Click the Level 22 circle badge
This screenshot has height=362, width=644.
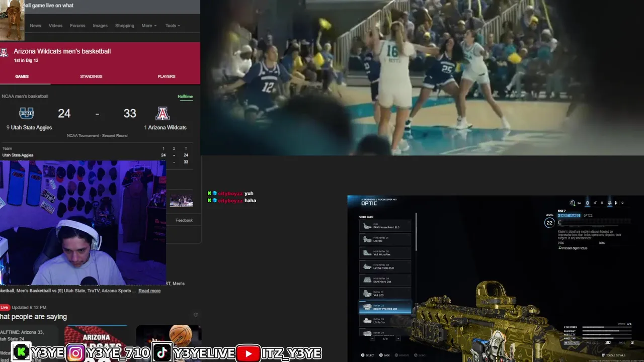549,223
